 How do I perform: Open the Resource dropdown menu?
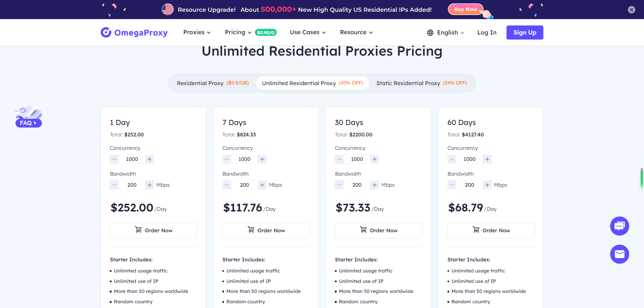click(356, 33)
